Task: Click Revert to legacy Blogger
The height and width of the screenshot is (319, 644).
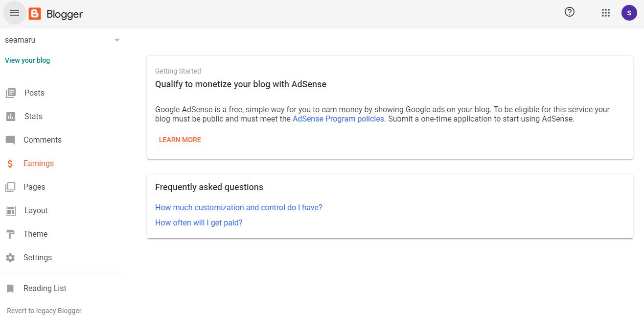Action: (x=44, y=311)
